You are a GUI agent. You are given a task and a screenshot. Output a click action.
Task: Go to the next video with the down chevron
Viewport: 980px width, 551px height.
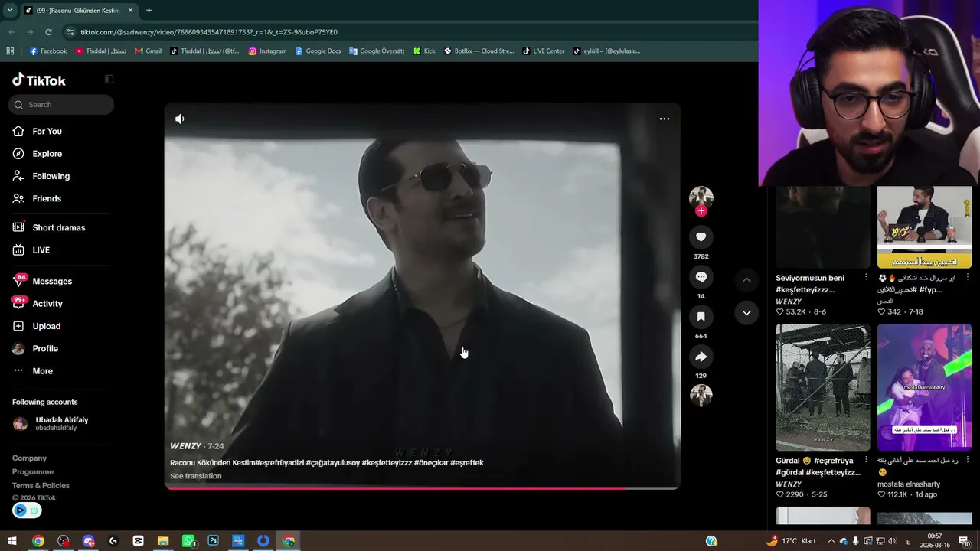click(746, 312)
